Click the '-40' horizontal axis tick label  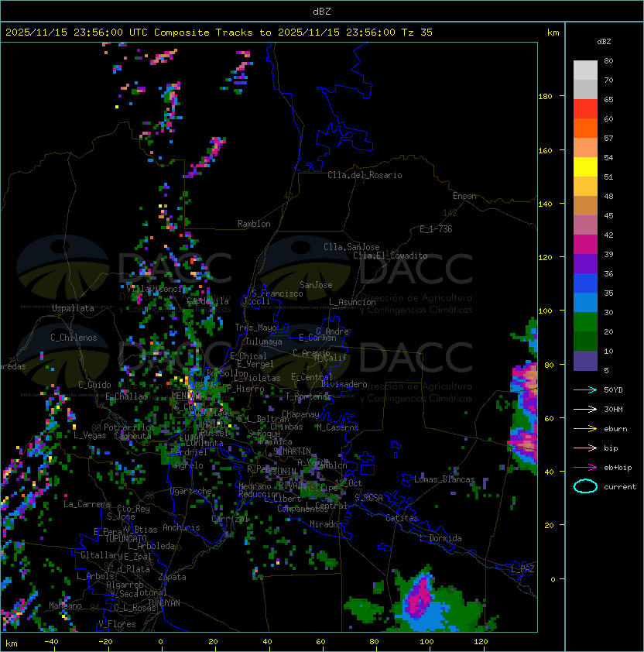51,642
